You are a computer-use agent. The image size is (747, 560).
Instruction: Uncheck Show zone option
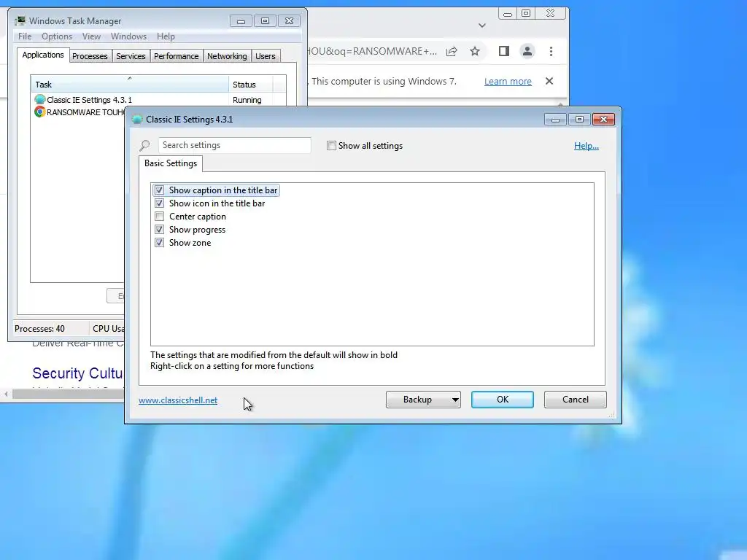160,242
